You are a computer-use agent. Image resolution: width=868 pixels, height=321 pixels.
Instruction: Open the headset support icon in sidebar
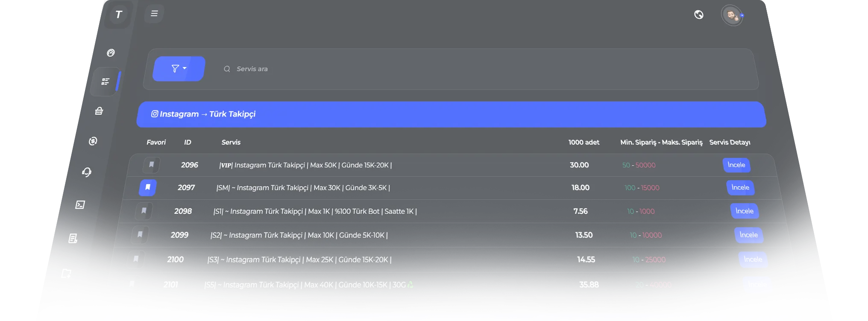[87, 172]
